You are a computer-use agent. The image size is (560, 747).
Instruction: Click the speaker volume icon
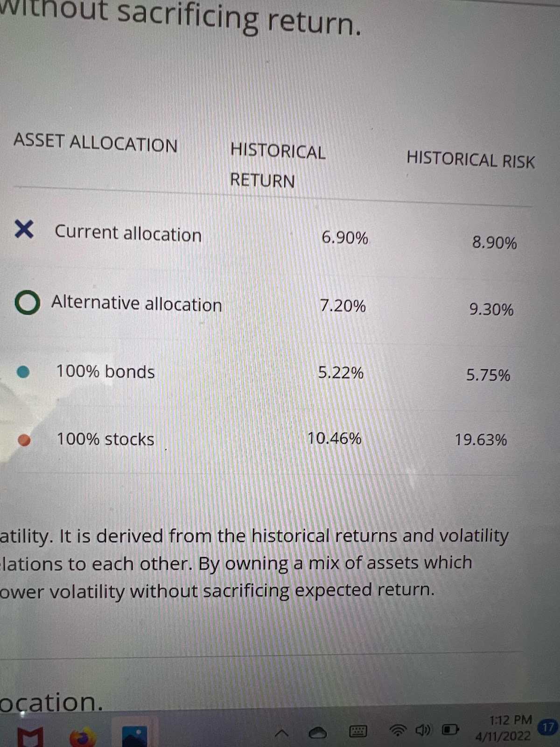pos(423,729)
